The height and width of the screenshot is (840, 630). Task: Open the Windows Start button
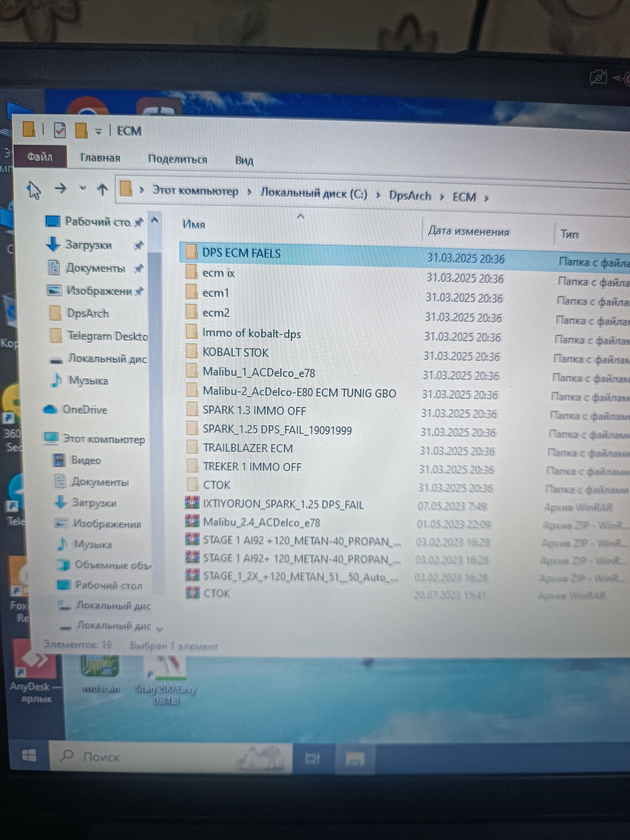pyautogui.click(x=29, y=756)
